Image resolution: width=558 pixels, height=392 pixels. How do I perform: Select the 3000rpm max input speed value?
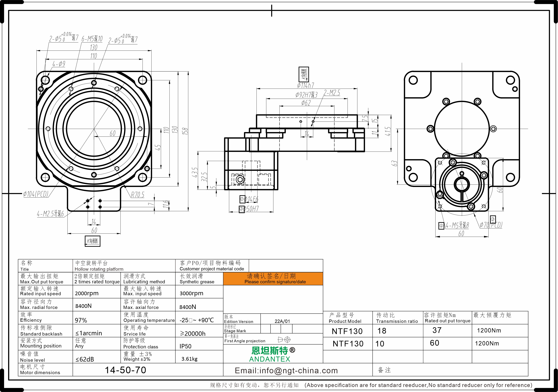192,293
